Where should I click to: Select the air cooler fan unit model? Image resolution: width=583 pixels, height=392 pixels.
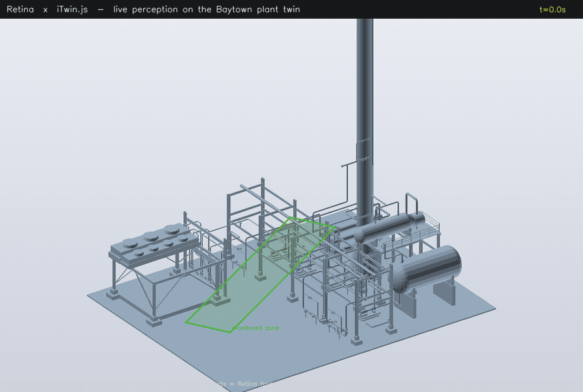[x=154, y=244]
